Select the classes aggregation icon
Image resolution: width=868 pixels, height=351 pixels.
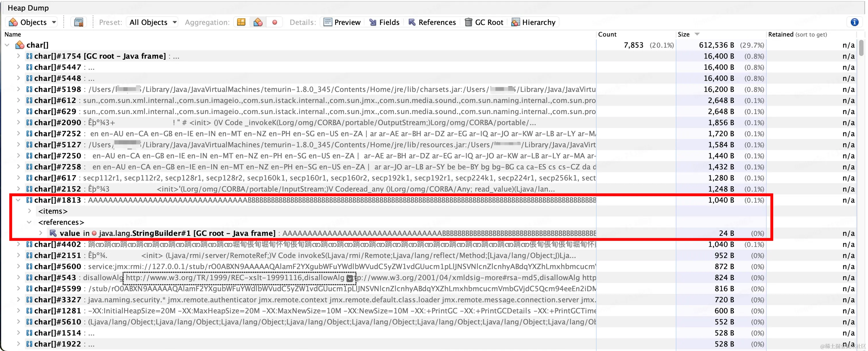pos(258,22)
